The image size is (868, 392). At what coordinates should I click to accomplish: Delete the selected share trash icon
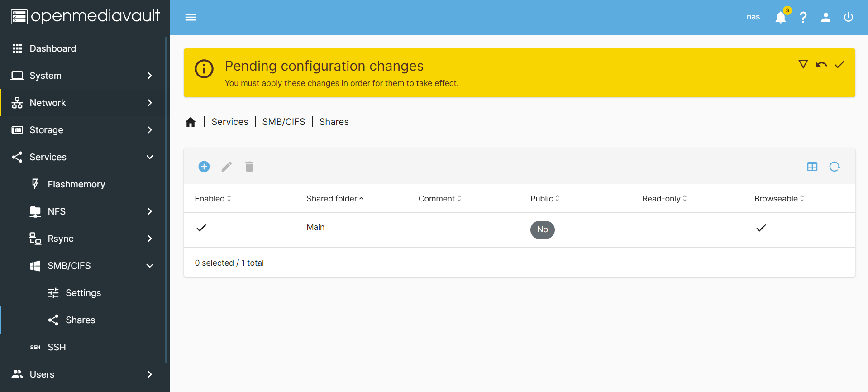tap(249, 167)
